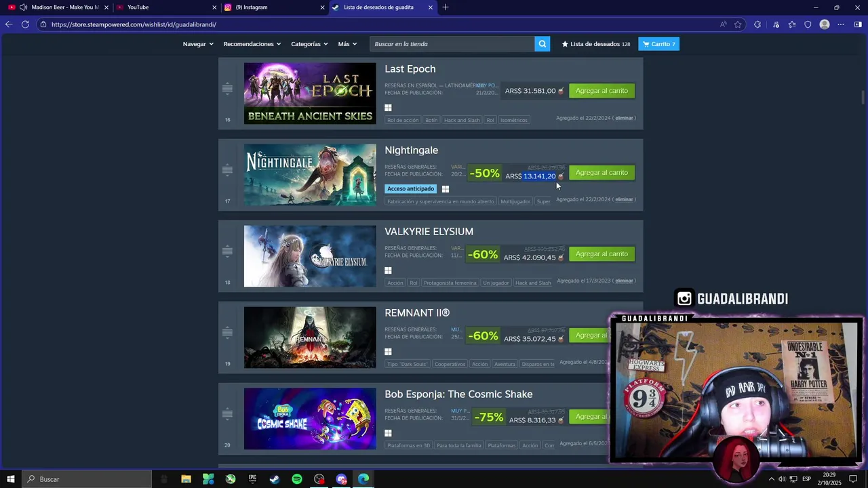Expand the Recomendaciones dropdown menu
This screenshot has width=868, height=488.
[x=252, y=44]
